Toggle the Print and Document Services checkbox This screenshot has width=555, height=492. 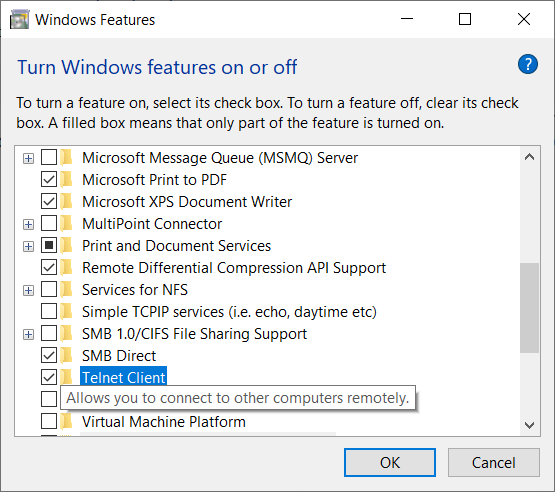coord(49,245)
